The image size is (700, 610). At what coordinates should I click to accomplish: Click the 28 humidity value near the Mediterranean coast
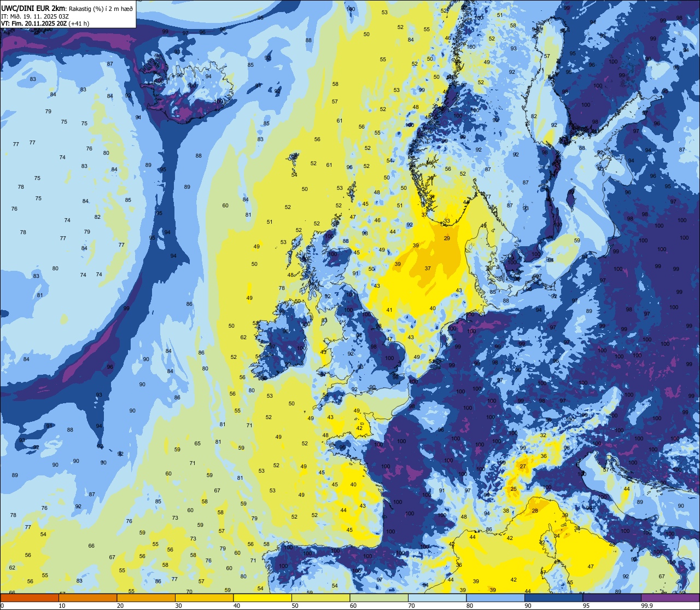coord(535,511)
